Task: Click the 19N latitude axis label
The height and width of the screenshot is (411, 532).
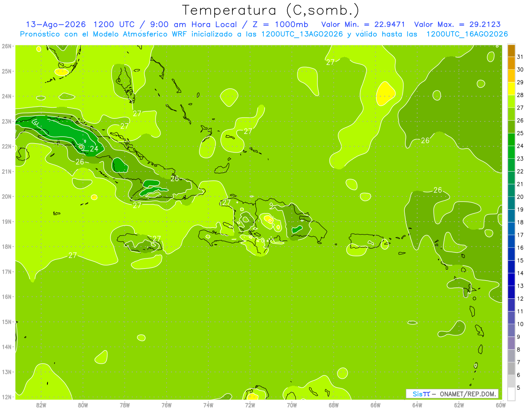Action: tap(6, 221)
